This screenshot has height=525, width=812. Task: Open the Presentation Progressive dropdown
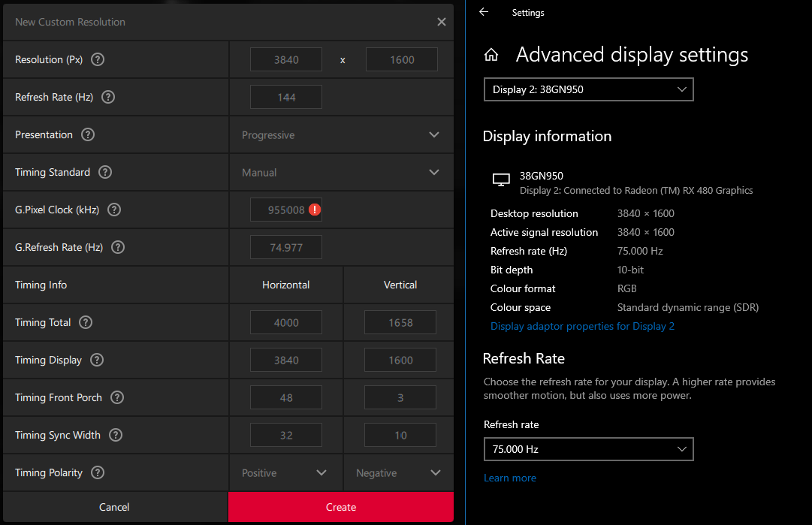click(x=341, y=134)
